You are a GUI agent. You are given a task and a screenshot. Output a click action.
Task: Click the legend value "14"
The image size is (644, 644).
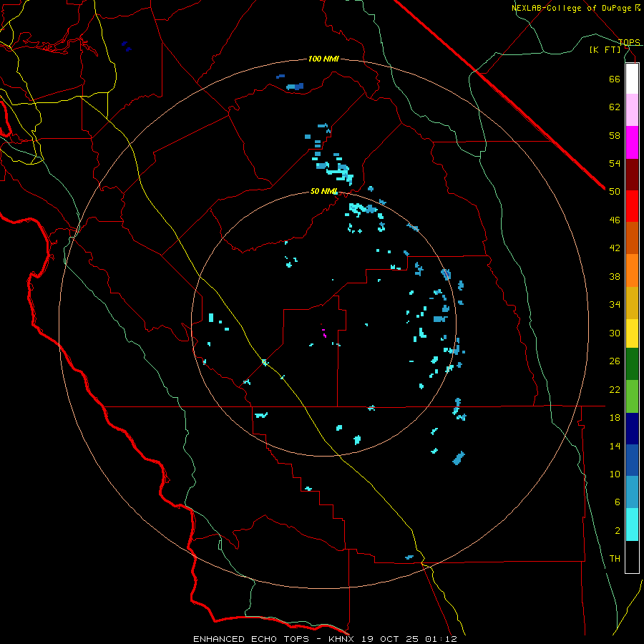pos(615,446)
